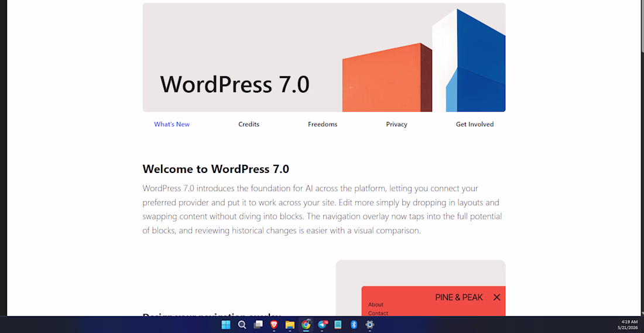The height and width of the screenshot is (333, 644).
Task: Open the Notepad taskbar icon
Action: [x=338, y=325]
